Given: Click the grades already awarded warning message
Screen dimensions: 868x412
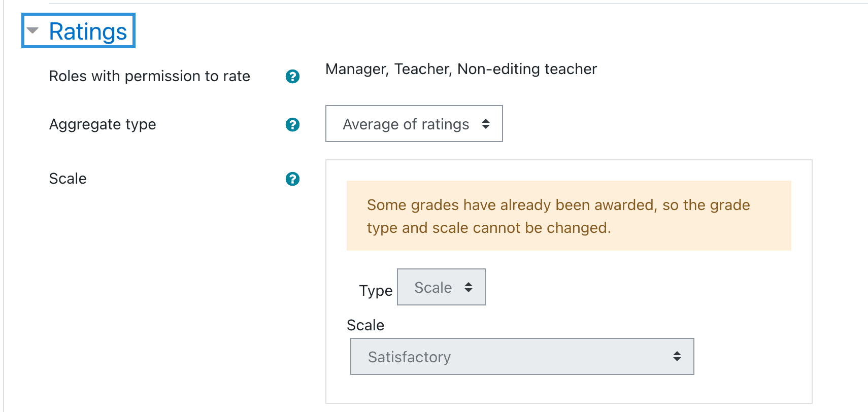Looking at the screenshot, I should [x=569, y=216].
